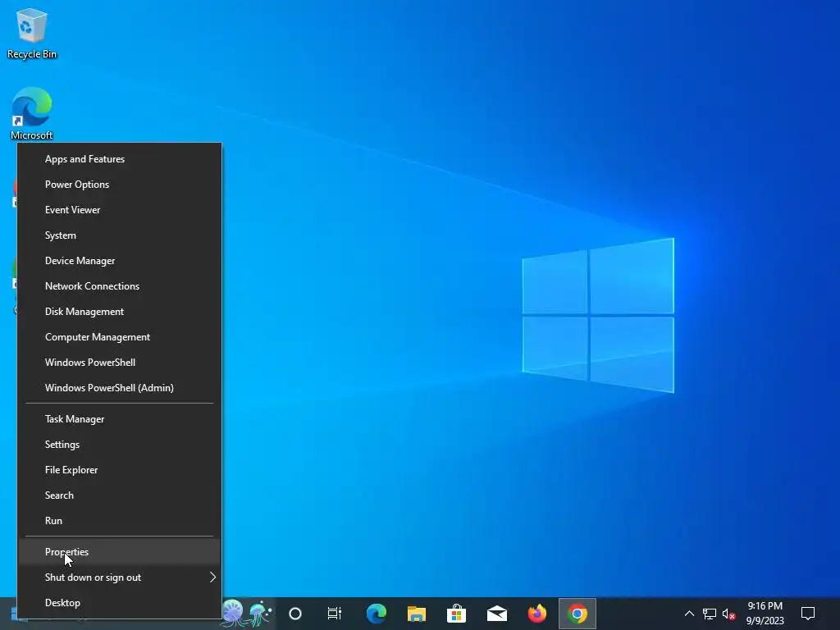The image size is (840, 630).
Task: Open Network Connections
Action: 120,286
